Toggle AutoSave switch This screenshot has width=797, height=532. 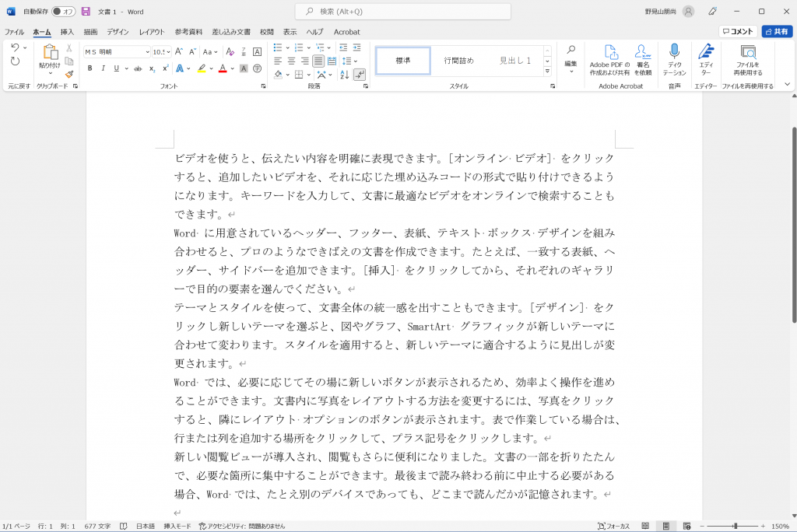(63, 11)
